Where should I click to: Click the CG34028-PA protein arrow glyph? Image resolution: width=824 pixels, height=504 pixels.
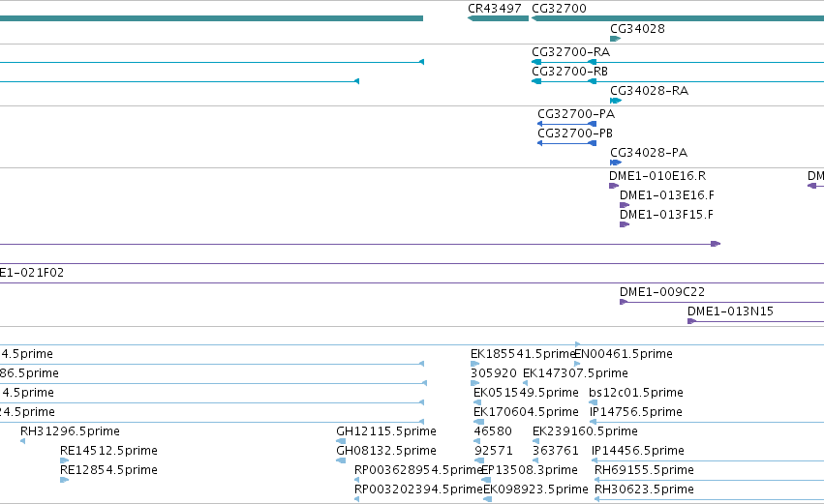click(x=616, y=163)
